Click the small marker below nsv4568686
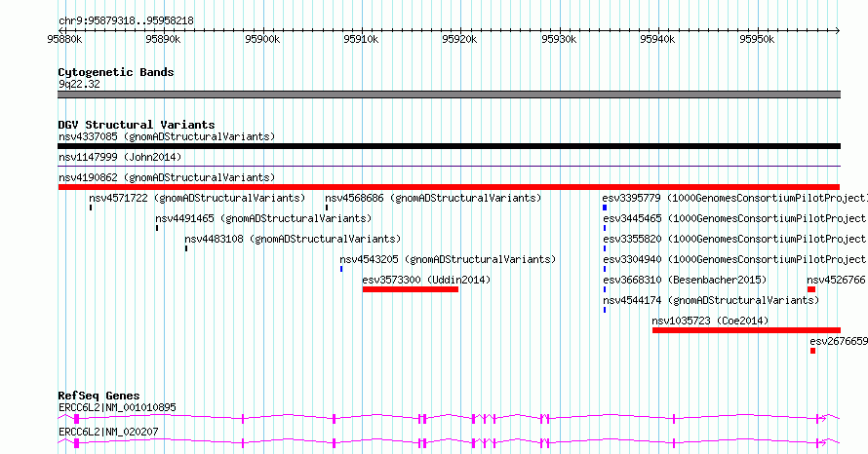Screen dimensions: 868x454 point(327,208)
